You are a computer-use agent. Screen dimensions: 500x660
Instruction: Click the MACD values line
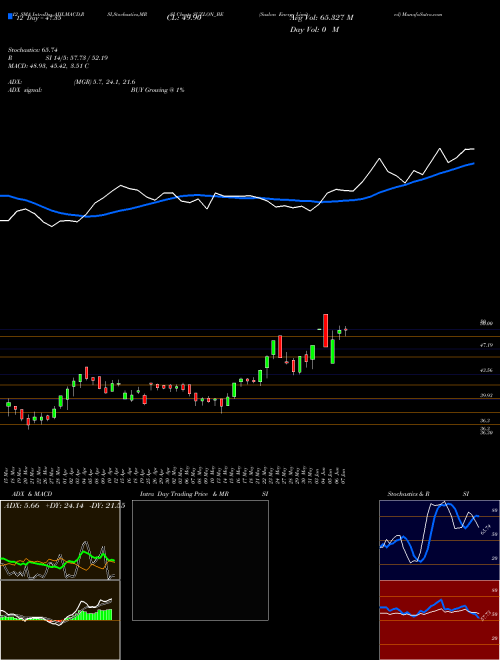coord(48,66)
